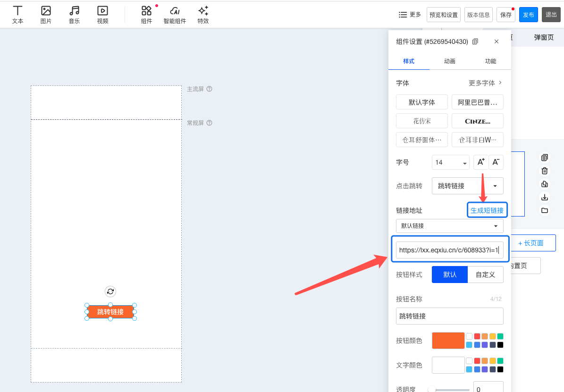Open the 图片 image tool
564x392 pixels.
[x=46, y=15]
